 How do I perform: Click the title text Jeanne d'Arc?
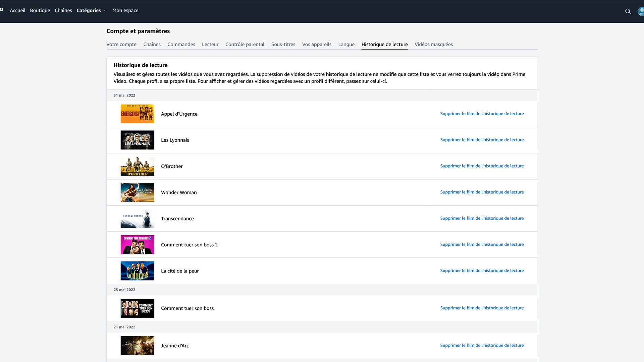point(175,346)
